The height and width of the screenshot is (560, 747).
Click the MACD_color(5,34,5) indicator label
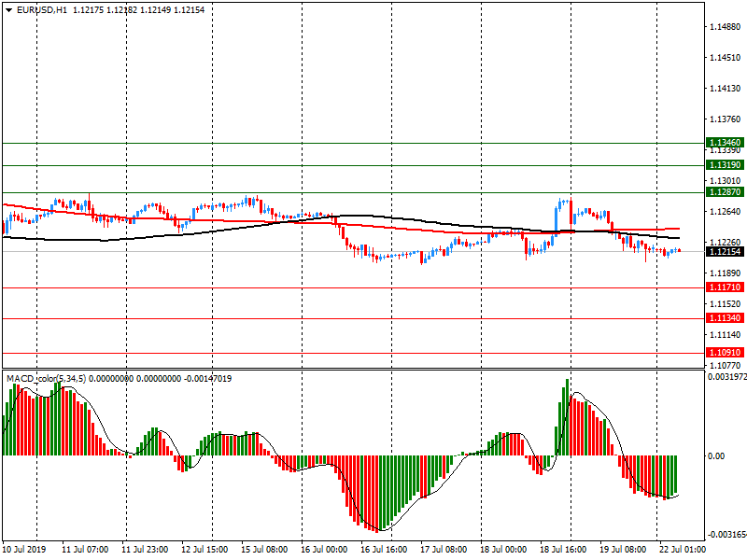pos(47,379)
